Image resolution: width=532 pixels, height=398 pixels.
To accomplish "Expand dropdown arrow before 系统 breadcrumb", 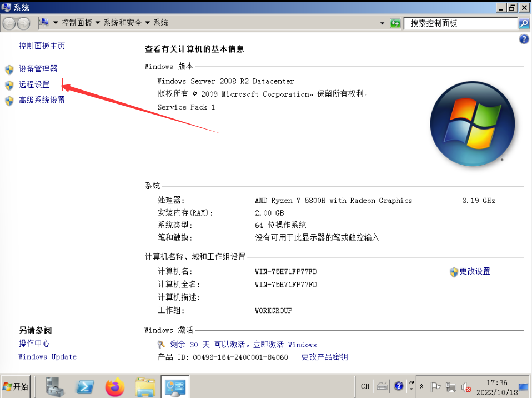I will point(148,23).
